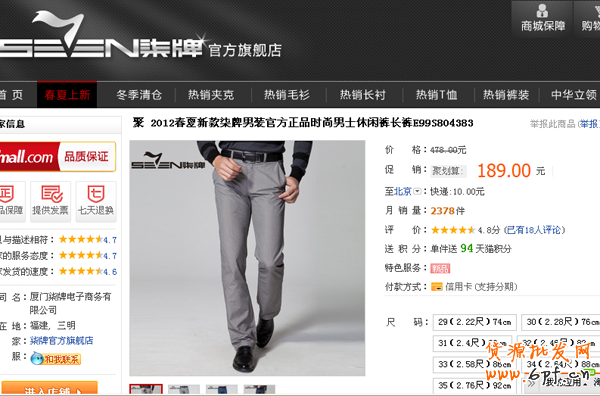Click the 品质保证 badge

(86, 156)
